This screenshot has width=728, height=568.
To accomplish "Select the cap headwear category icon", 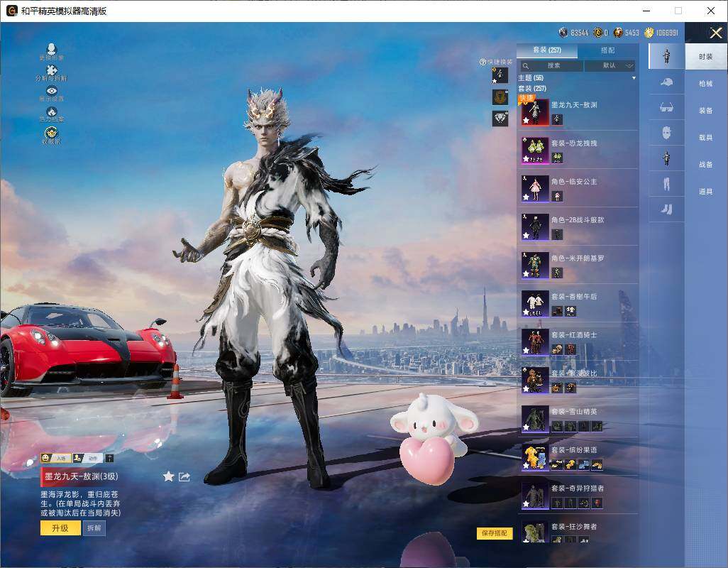I will [667, 82].
